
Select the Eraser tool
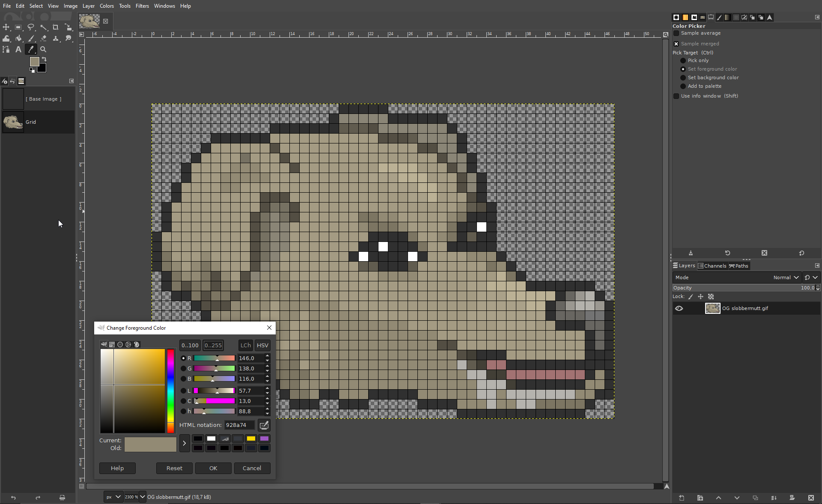[x=44, y=38]
